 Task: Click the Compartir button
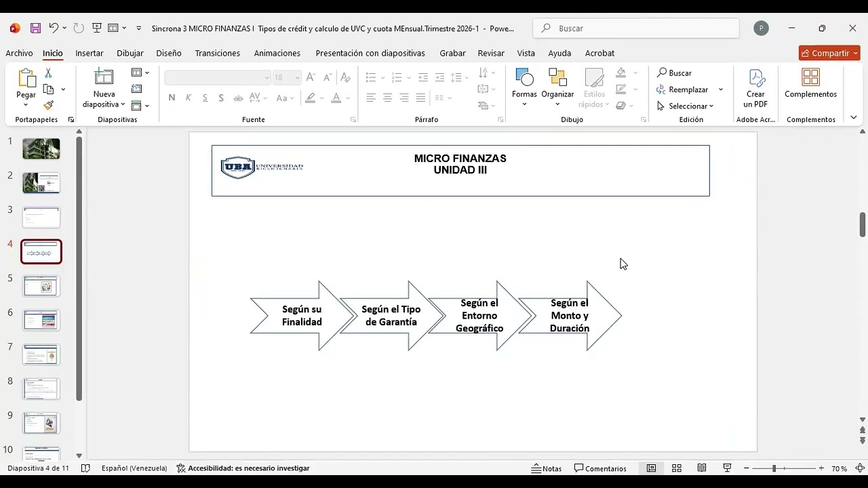click(x=825, y=53)
